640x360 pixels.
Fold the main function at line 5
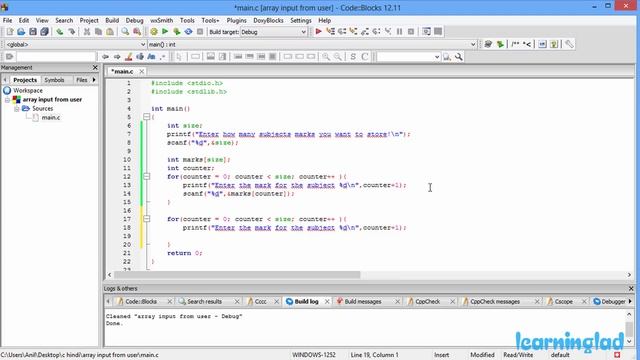click(147, 117)
